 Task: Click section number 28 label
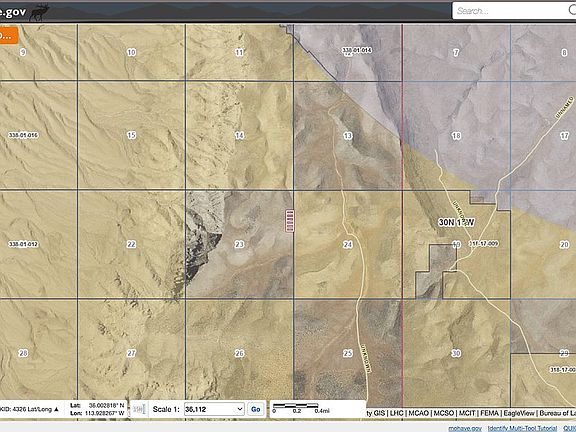pos(24,353)
